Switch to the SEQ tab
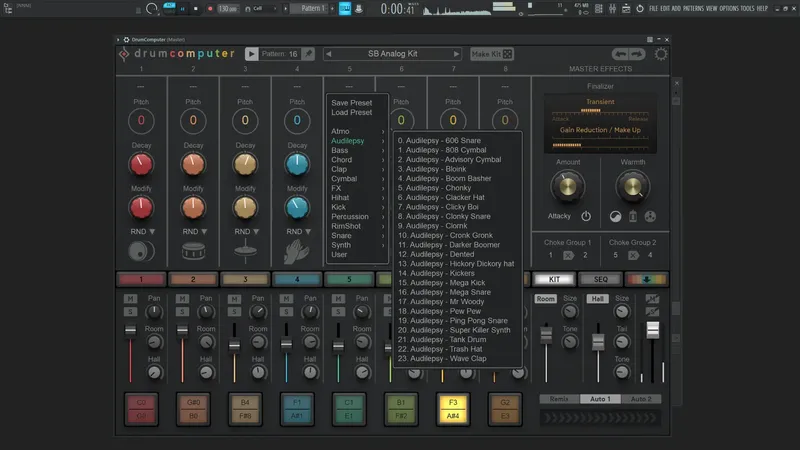800x450 pixels. (x=601, y=280)
